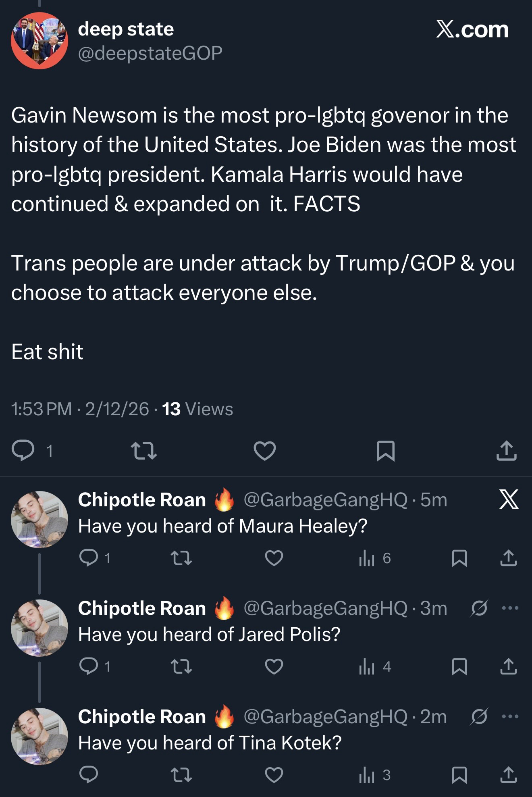Open more options on Jared Polis reply
The image size is (532, 797).
point(510,608)
